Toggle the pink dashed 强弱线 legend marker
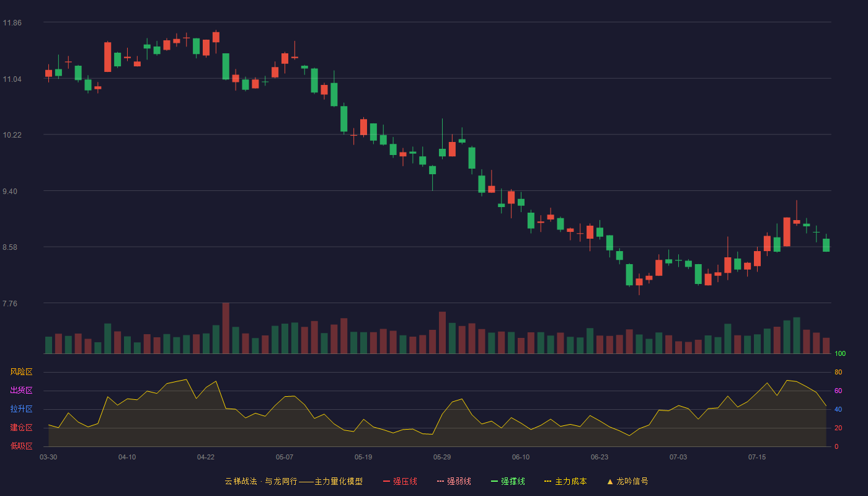Screen dimensions: 868x496 pos(441,481)
